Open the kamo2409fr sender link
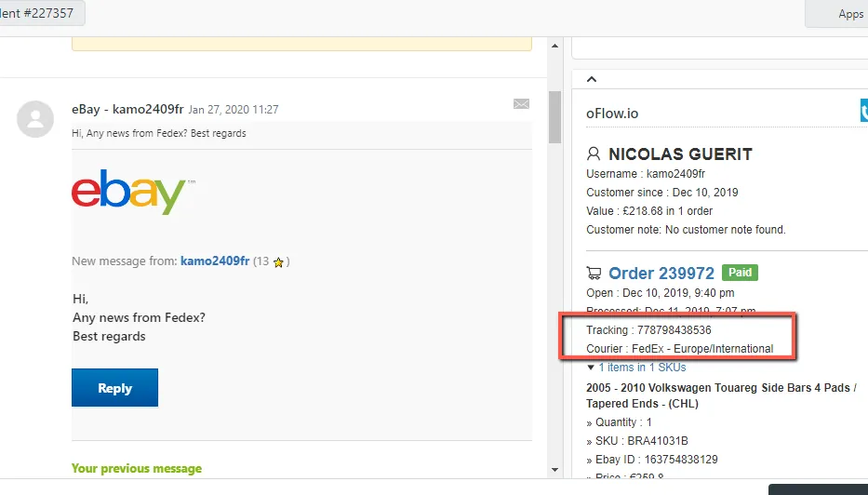This screenshot has height=495, width=868. pos(215,261)
